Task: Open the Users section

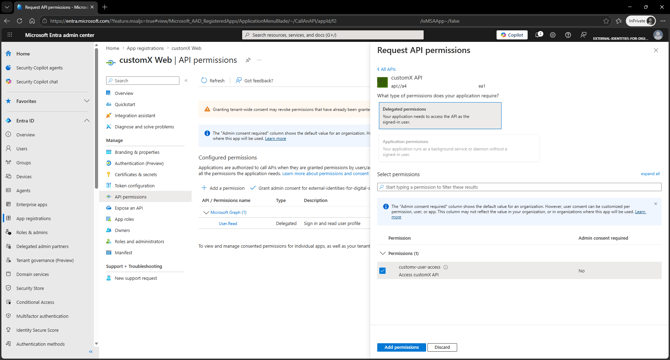Action: [x=21, y=149]
